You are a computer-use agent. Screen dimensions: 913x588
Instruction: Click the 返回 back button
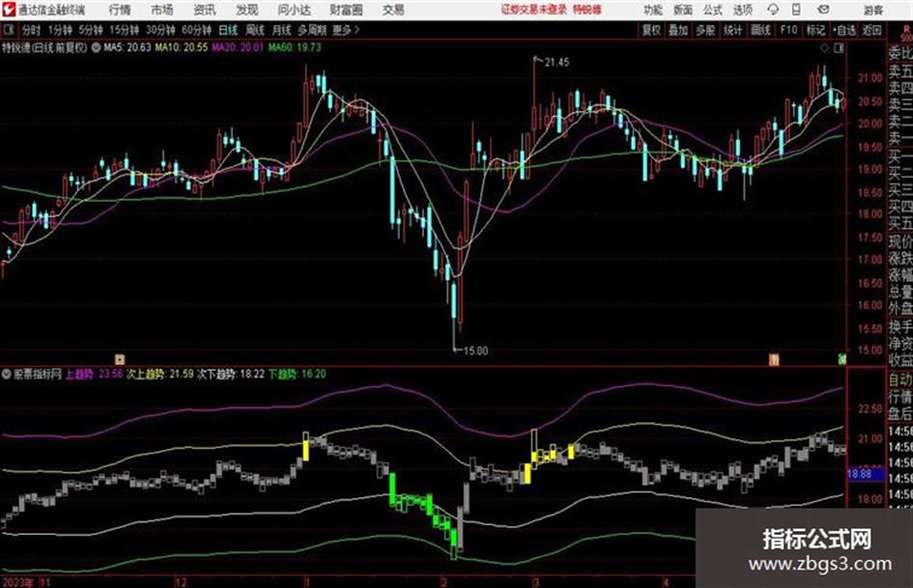tap(871, 30)
